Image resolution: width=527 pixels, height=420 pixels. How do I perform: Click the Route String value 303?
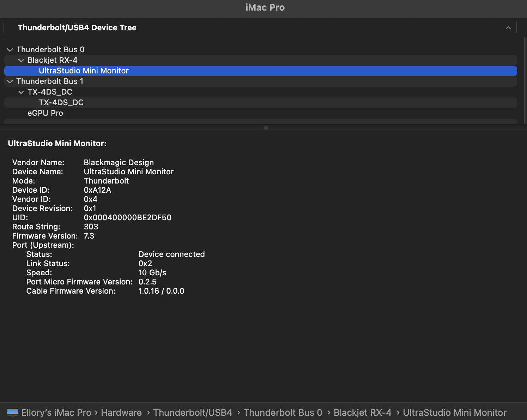(91, 227)
